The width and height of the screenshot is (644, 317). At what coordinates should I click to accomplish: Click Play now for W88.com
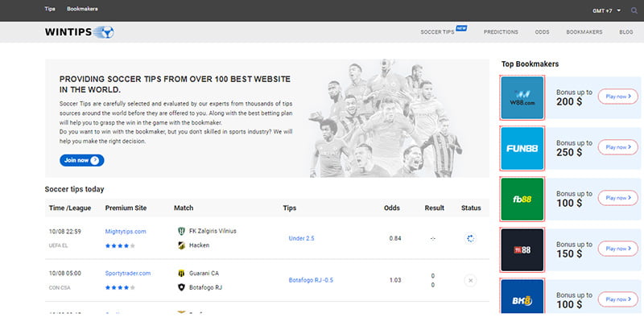[x=618, y=97]
